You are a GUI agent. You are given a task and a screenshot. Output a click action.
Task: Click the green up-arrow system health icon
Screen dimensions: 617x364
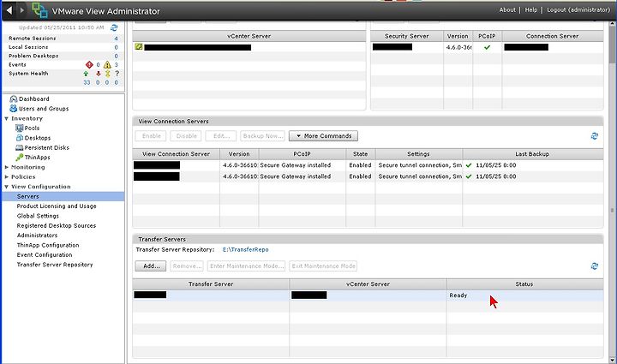(87, 74)
